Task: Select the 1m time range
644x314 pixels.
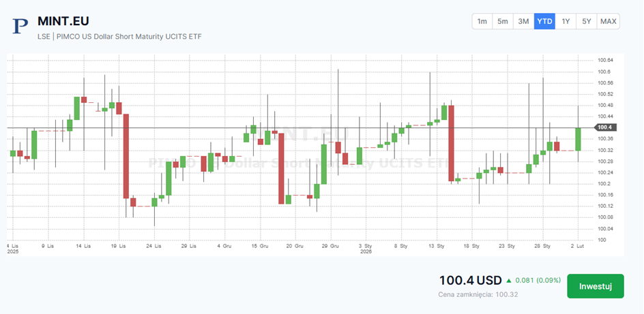Action: pyautogui.click(x=482, y=21)
